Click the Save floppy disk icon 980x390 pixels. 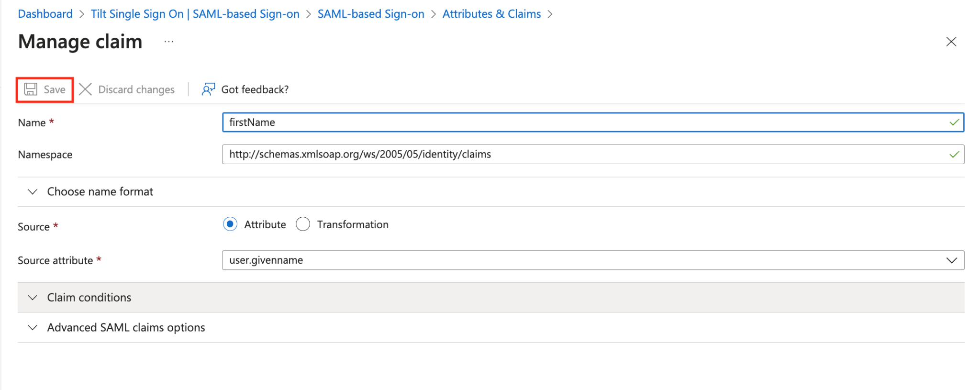tap(31, 89)
